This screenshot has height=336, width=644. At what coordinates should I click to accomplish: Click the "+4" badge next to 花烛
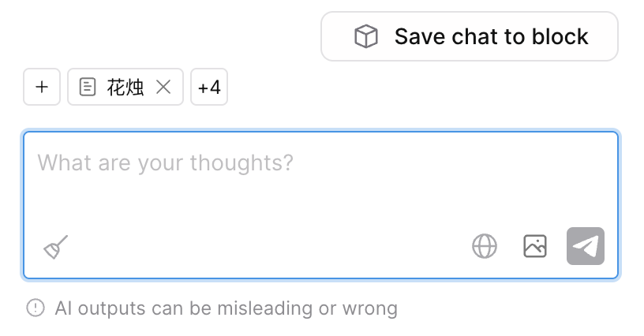209,87
